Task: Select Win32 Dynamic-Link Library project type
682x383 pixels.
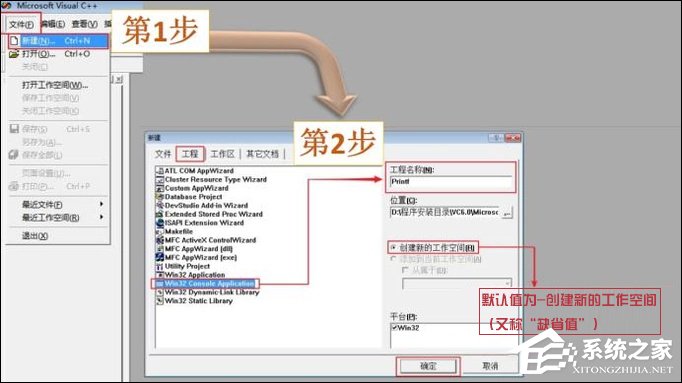Action: 211,292
